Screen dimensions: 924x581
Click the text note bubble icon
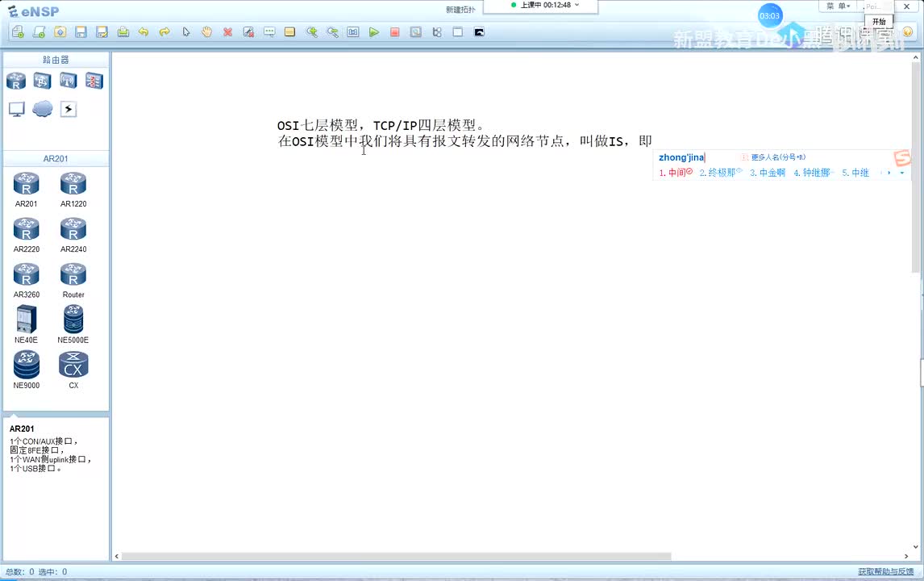[x=269, y=31]
